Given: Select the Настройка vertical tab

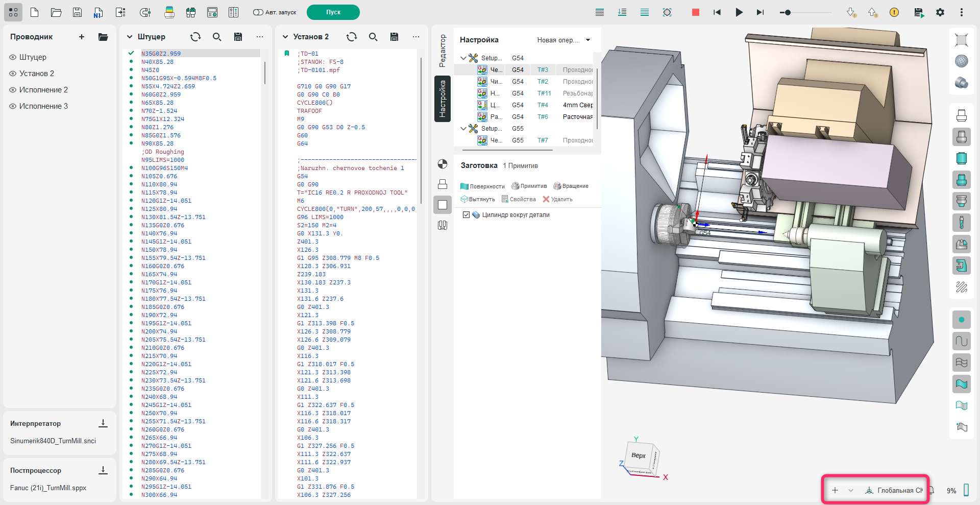Looking at the screenshot, I should (443, 99).
